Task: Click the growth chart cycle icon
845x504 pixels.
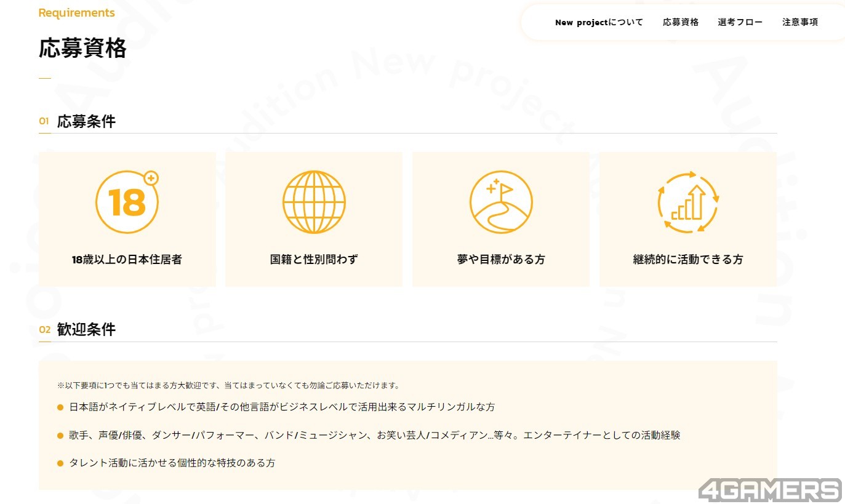Action: 688,202
